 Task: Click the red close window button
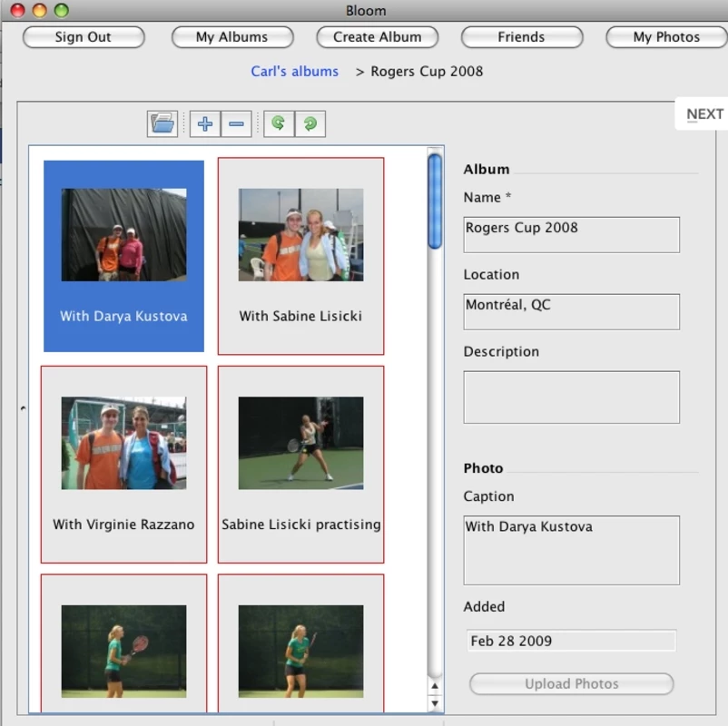17,10
